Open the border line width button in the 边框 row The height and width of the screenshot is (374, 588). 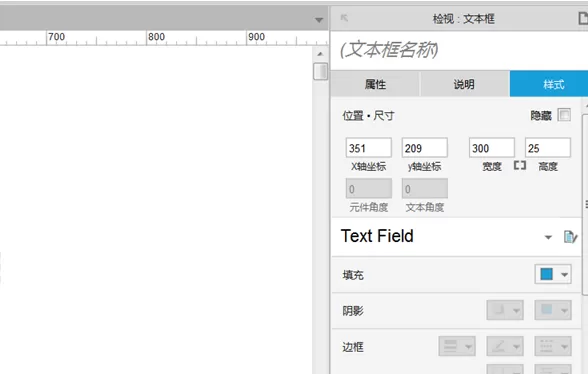coord(457,346)
